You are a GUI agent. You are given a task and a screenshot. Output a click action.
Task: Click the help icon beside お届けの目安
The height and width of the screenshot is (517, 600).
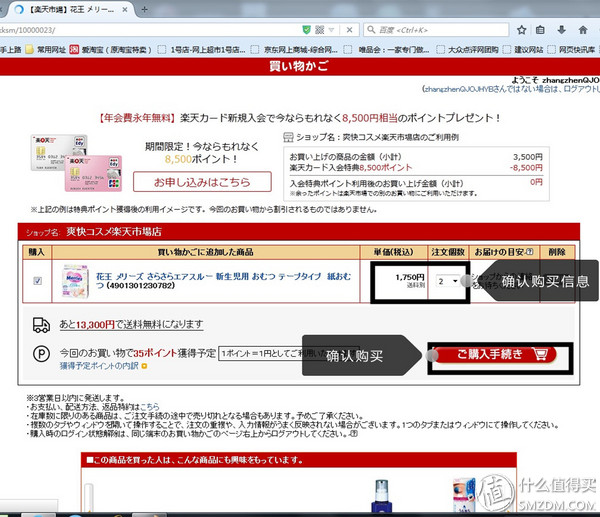[530, 252]
